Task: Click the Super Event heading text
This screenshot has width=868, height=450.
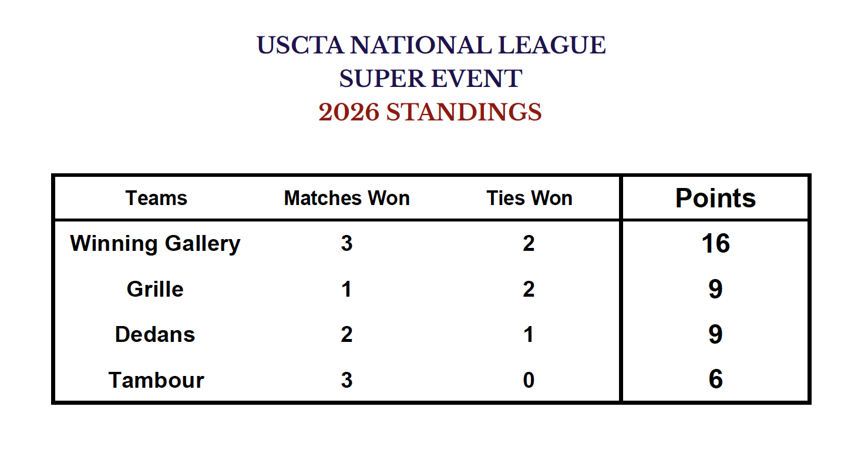Action: point(430,79)
